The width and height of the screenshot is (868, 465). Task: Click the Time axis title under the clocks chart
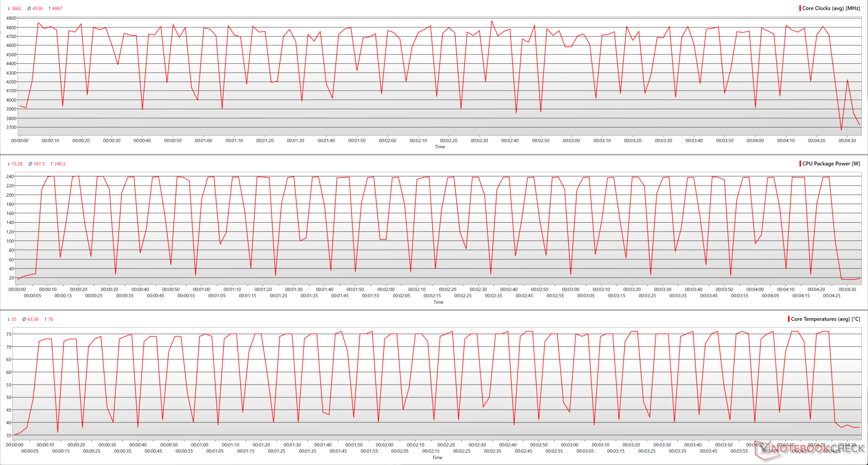(439, 147)
